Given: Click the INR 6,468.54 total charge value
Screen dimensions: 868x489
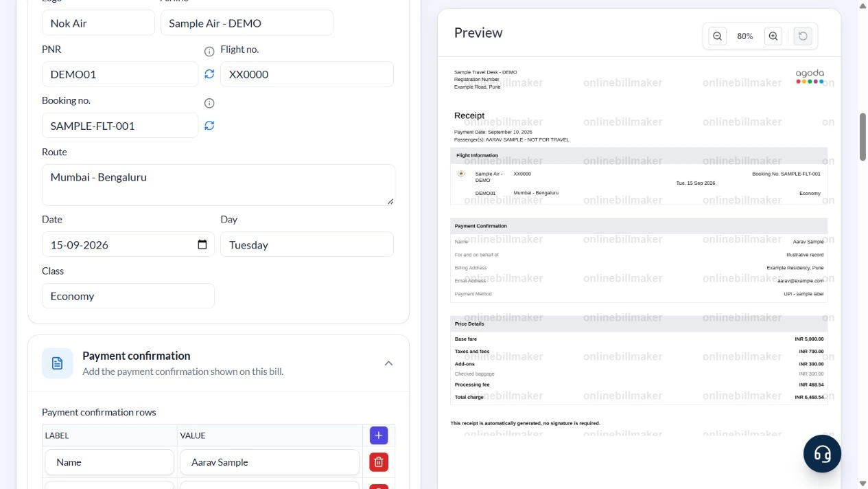Looking at the screenshot, I should click(809, 398).
